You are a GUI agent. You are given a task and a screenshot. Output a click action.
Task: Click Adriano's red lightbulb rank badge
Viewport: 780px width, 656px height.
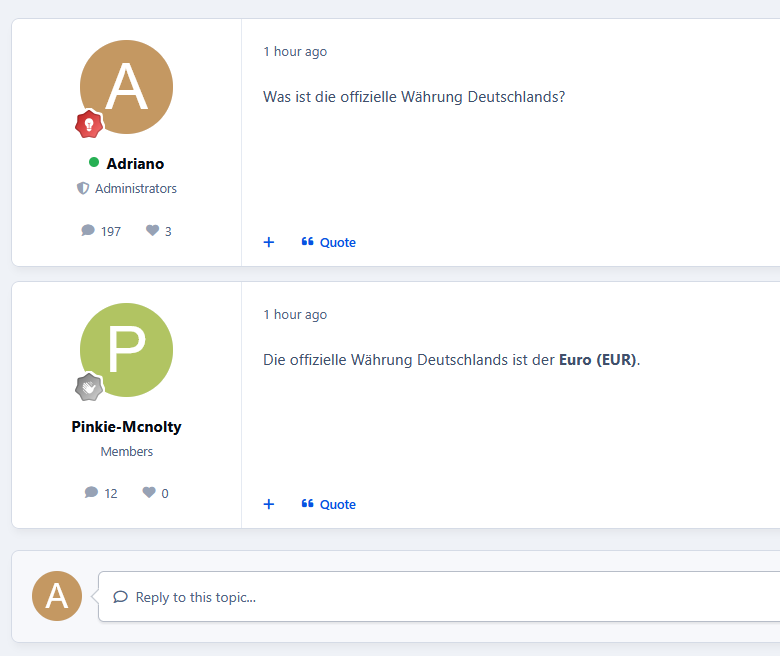[89, 124]
